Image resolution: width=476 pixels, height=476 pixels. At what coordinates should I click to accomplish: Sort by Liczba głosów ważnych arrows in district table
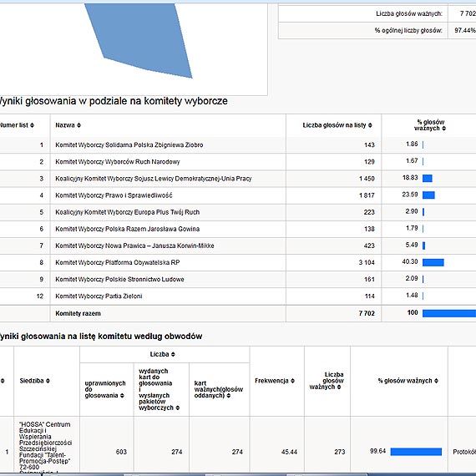(x=339, y=387)
